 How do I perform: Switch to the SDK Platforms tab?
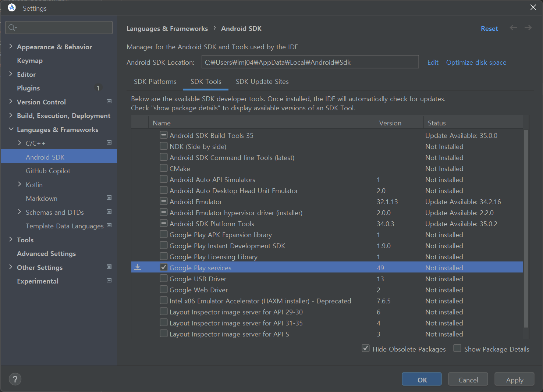155,82
